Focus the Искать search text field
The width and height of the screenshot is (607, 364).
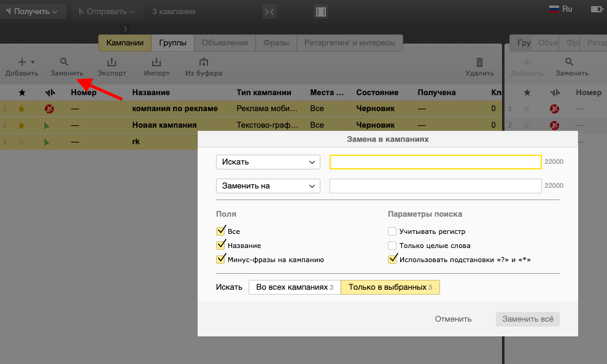pyautogui.click(x=436, y=162)
